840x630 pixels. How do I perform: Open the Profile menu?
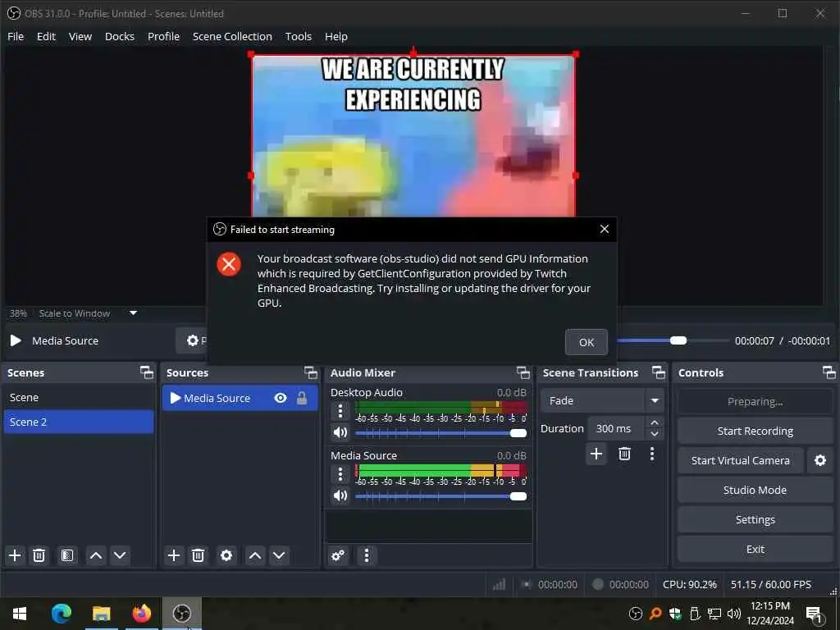tap(163, 36)
